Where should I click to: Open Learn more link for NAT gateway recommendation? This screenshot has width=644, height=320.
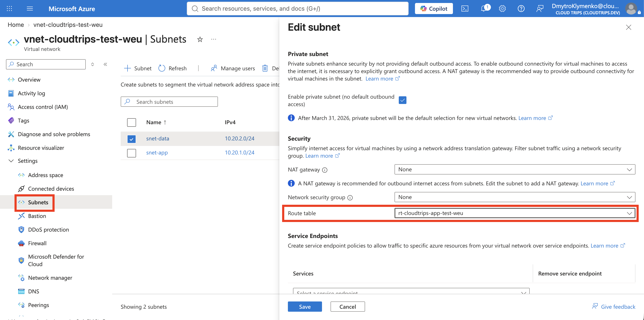click(x=598, y=184)
